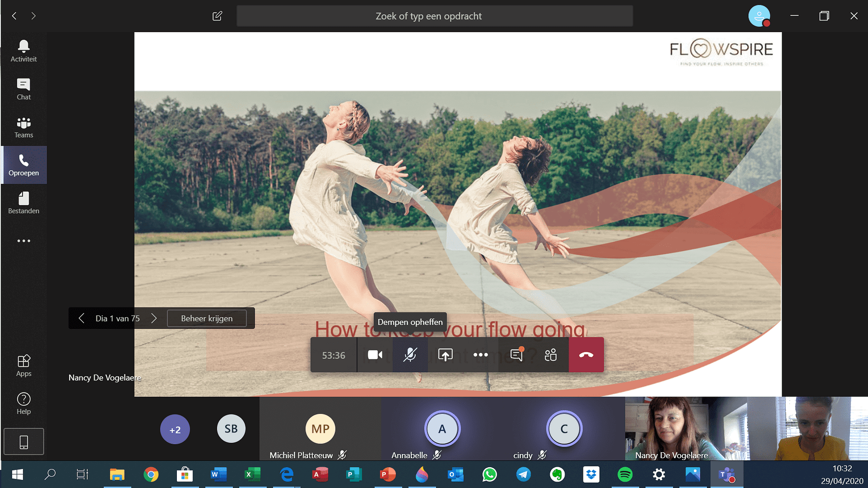Expand more actions in call toolbar
The height and width of the screenshot is (488, 868).
click(480, 355)
